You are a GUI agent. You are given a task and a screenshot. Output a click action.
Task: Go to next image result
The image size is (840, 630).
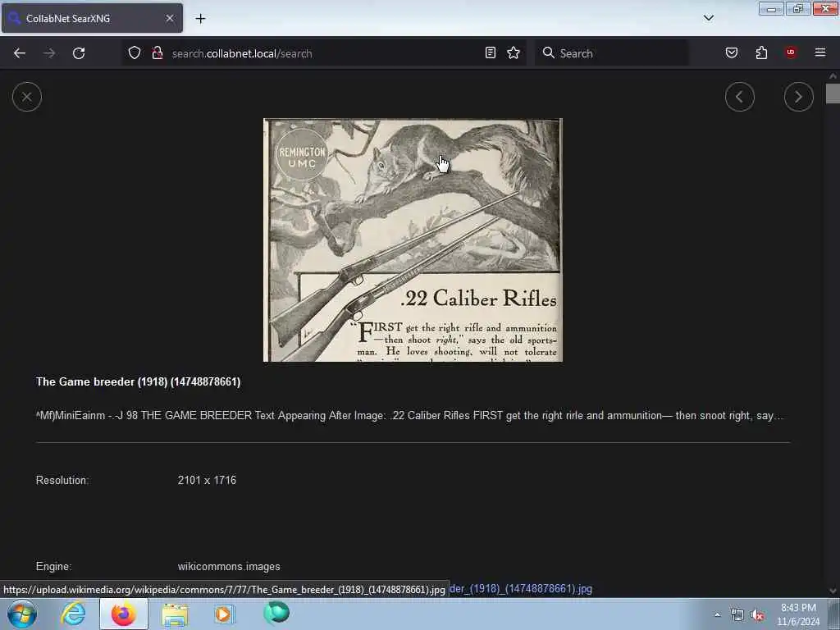798,97
